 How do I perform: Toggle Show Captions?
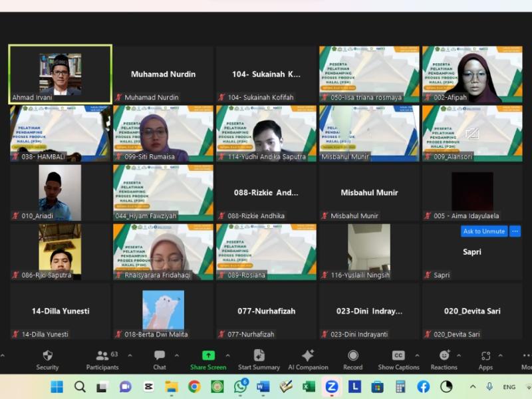tap(398, 356)
